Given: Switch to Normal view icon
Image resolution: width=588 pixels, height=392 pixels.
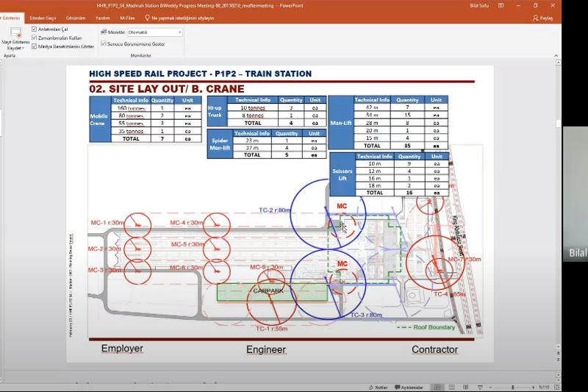Looking at the screenshot, I should tap(438, 387).
